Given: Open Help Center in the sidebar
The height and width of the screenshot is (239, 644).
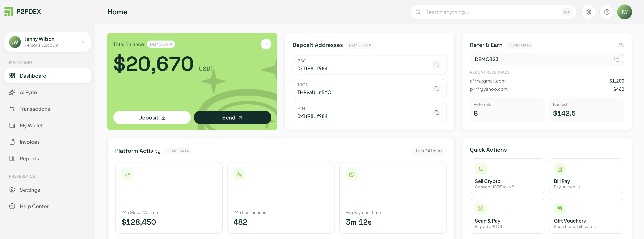Looking at the screenshot, I should [x=48, y=207].
